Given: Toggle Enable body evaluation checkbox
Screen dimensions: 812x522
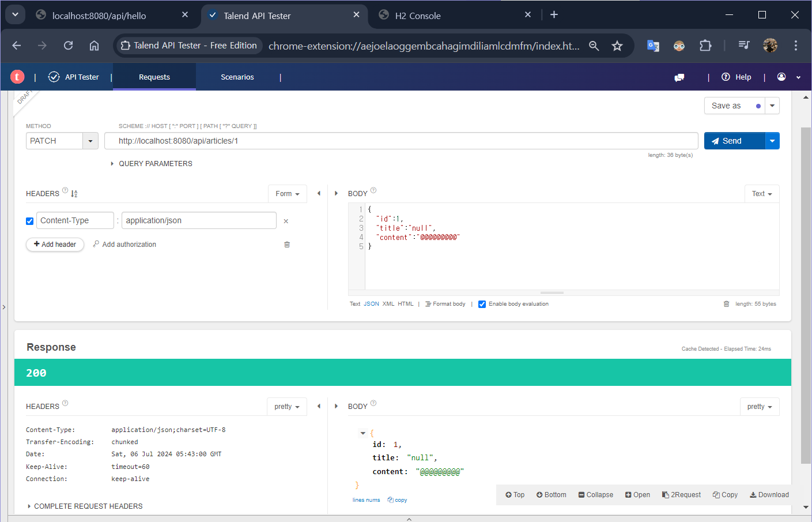Looking at the screenshot, I should click(482, 304).
